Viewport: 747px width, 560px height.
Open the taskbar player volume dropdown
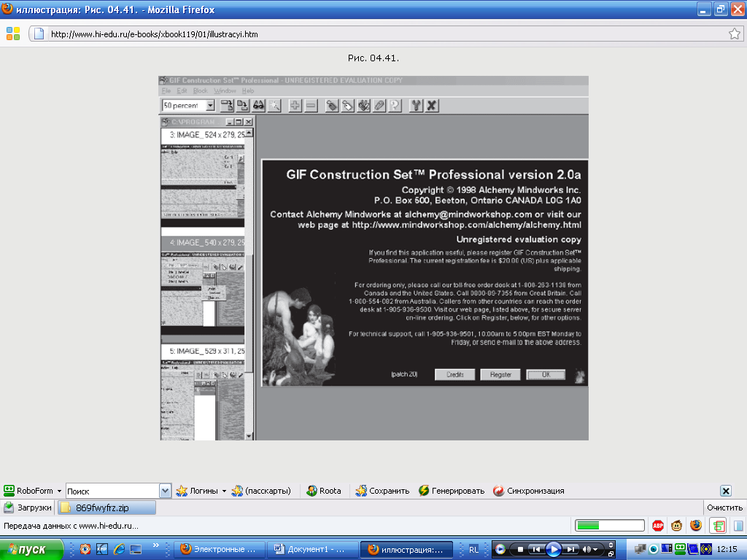click(595, 550)
